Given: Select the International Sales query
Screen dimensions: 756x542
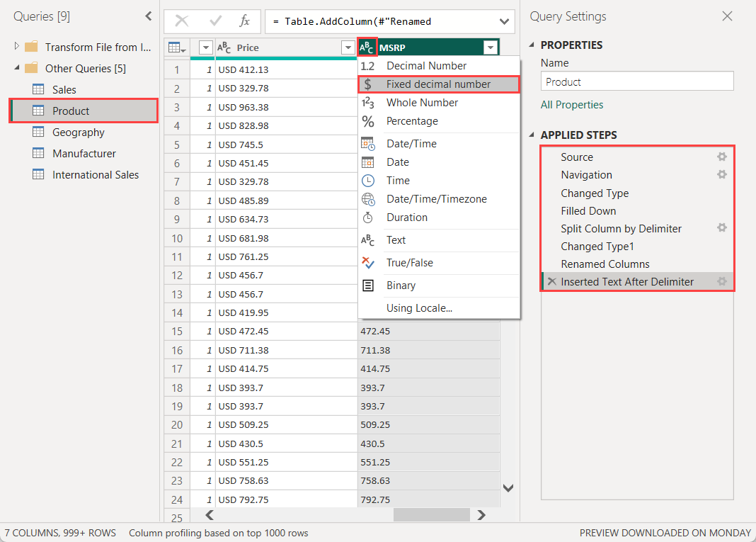Looking at the screenshot, I should (84, 175).
